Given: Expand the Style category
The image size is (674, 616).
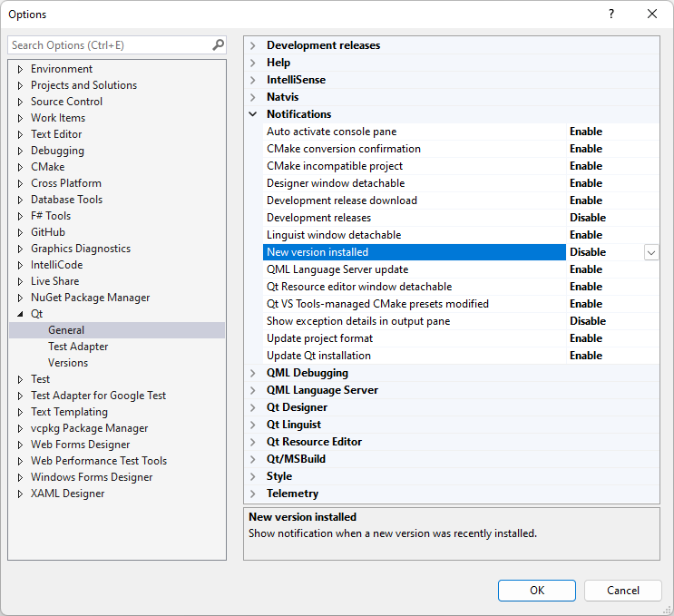Looking at the screenshot, I should click(253, 476).
